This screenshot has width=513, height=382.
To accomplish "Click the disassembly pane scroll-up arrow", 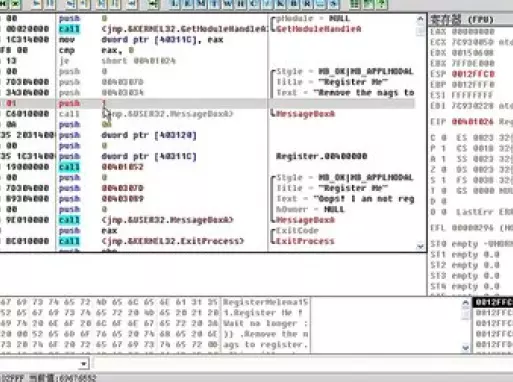I will coord(420,19).
